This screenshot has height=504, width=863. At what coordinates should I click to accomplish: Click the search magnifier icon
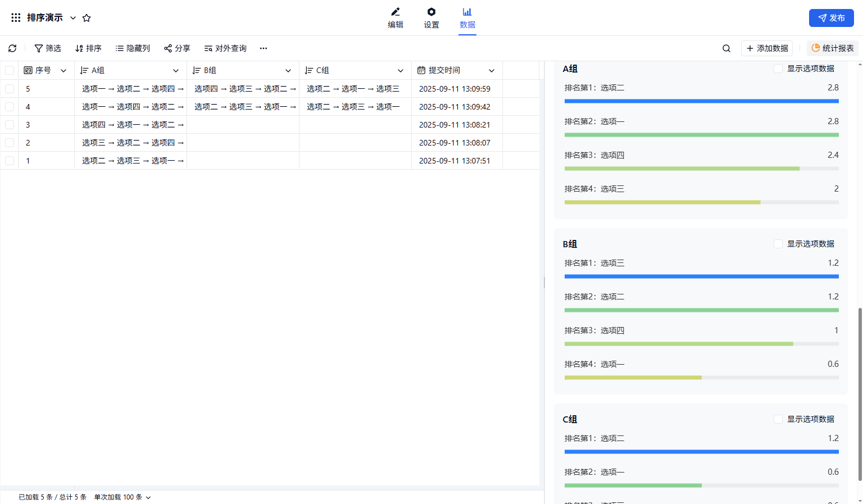point(726,48)
